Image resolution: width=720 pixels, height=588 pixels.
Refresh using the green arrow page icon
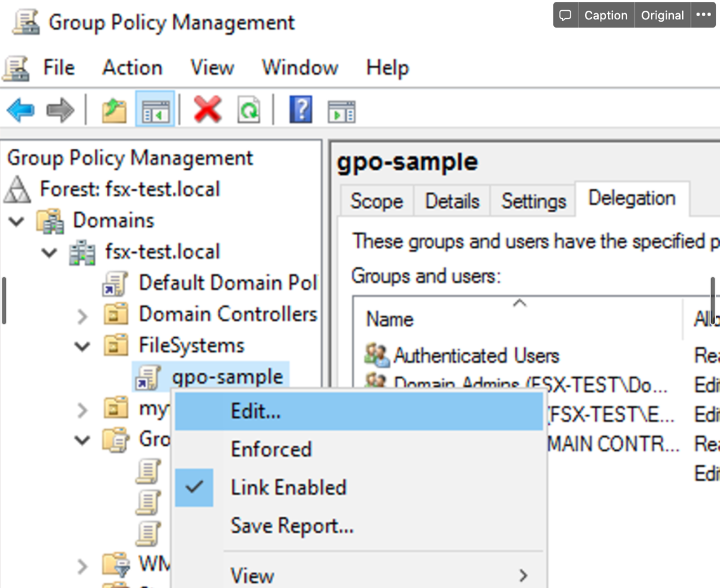pyautogui.click(x=248, y=110)
